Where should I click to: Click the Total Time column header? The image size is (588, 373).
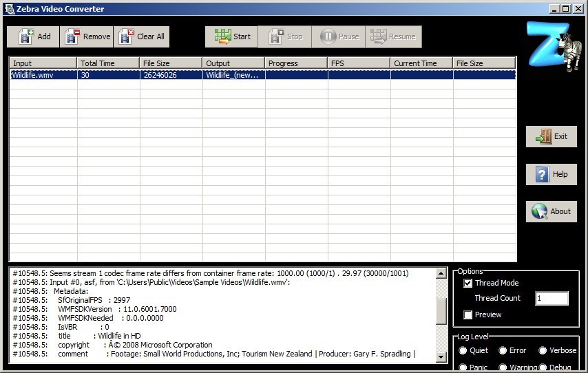point(108,63)
